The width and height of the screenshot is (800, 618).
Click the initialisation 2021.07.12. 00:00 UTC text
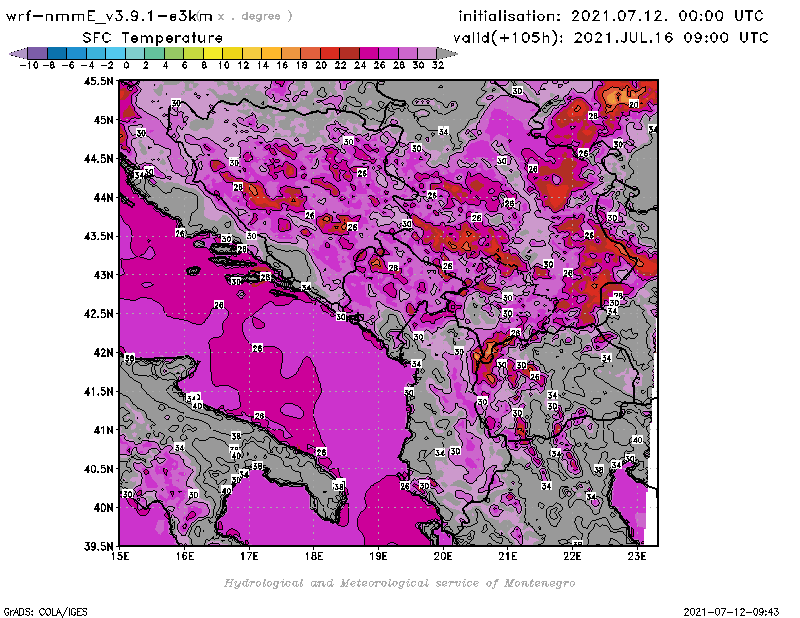click(x=611, y=16)
